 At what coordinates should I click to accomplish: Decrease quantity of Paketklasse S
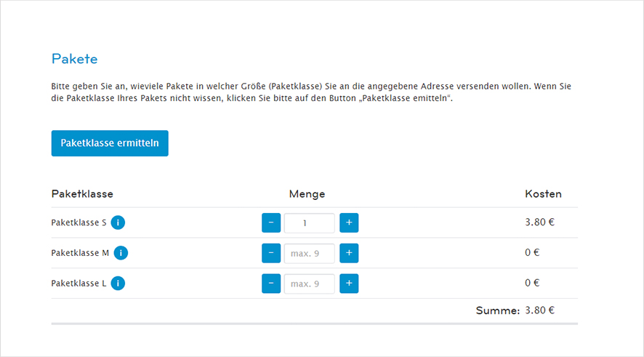pyautogui.click(x=270, y=222)
